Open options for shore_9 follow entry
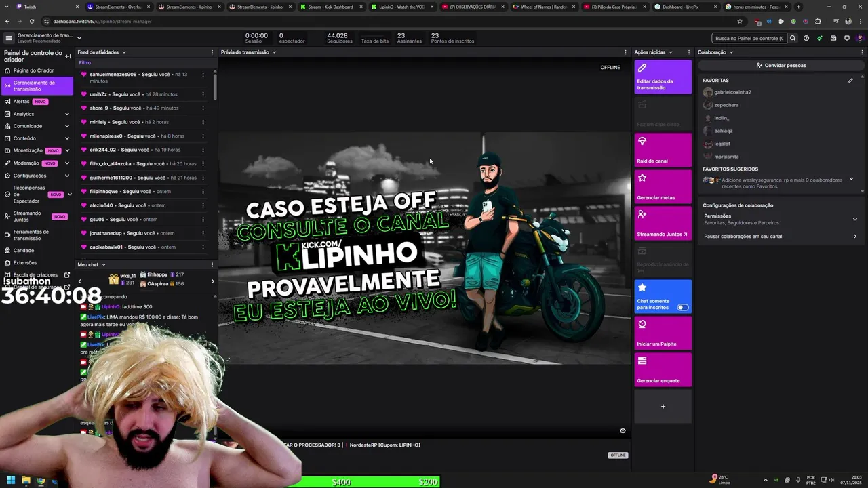This screenshot has width=868, height=488. (x=203, y=108)
